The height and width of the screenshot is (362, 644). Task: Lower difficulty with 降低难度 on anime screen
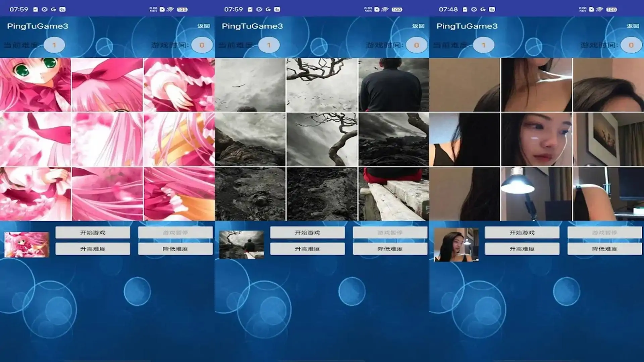pyautogui.click(x=175, y=249)
